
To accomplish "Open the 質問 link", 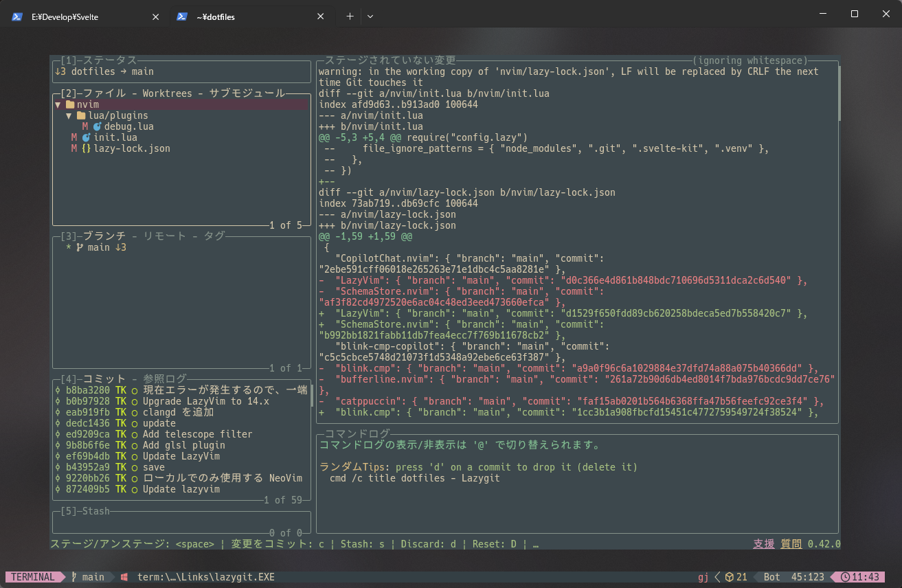I will pyautogui.click(x=791, y=544).
